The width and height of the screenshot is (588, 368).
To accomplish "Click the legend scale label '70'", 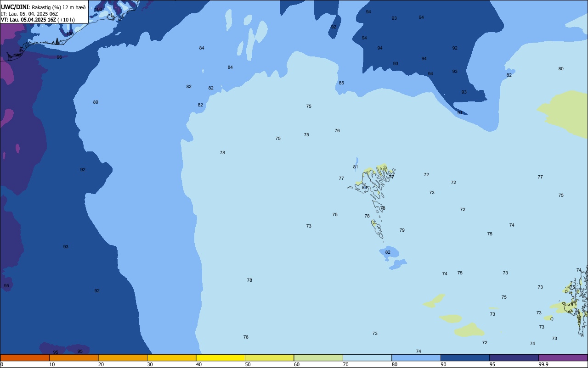I will (x=345, y=364).
